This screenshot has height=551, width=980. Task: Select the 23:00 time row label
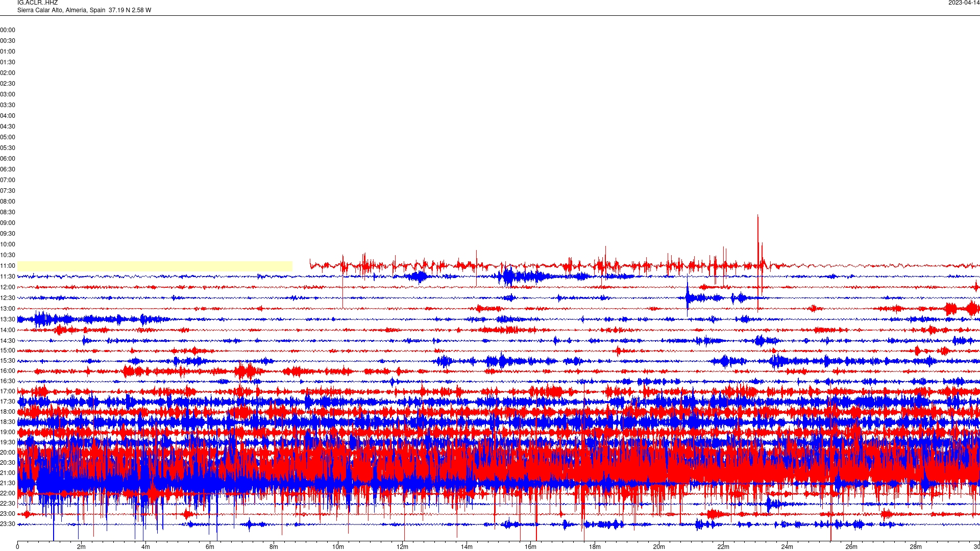coord(8,514)
